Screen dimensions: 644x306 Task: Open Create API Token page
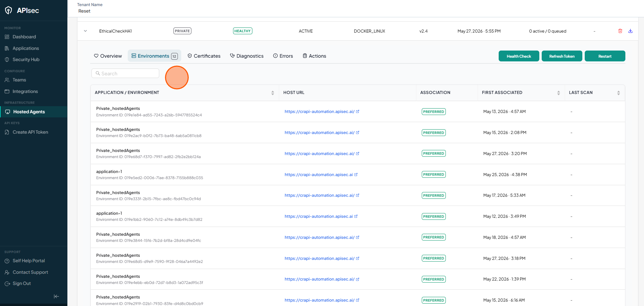point(30,132)
